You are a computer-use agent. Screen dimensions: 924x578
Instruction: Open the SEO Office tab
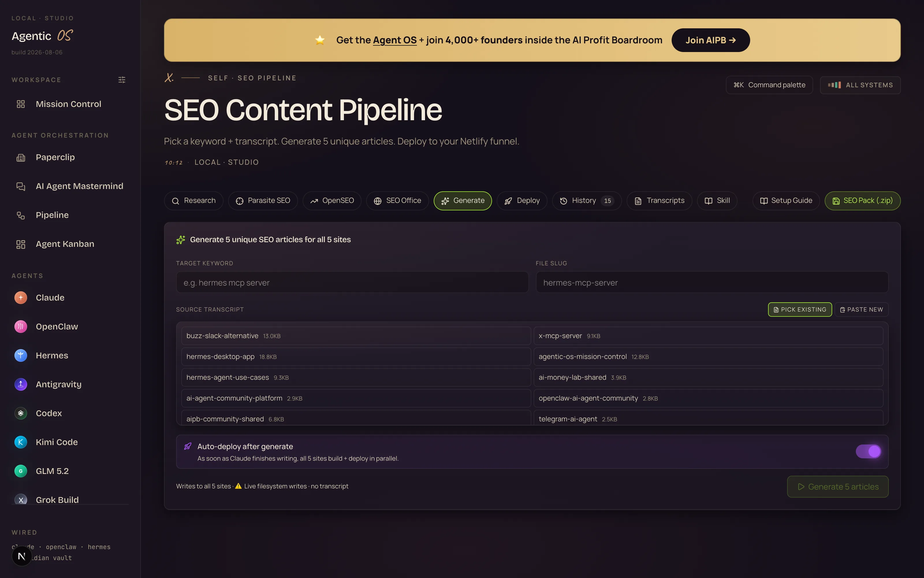(x=398, y=201)
